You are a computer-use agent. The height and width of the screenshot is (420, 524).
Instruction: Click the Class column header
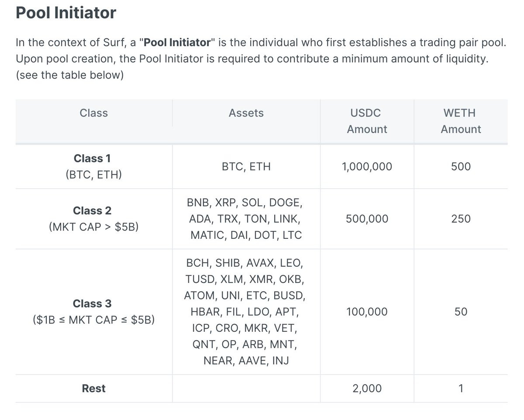(93, 113)
